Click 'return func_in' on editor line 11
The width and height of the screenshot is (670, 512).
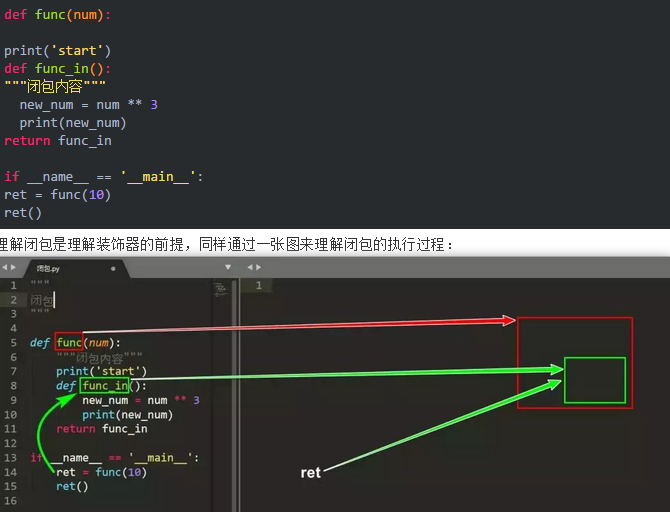click(102, 429)
